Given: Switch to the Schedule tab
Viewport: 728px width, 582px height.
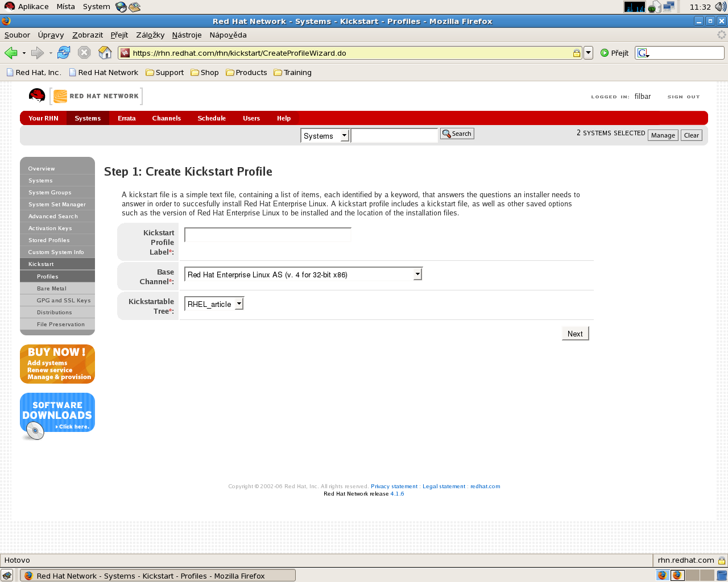Looking at the screenshot, I should (212, 118).
